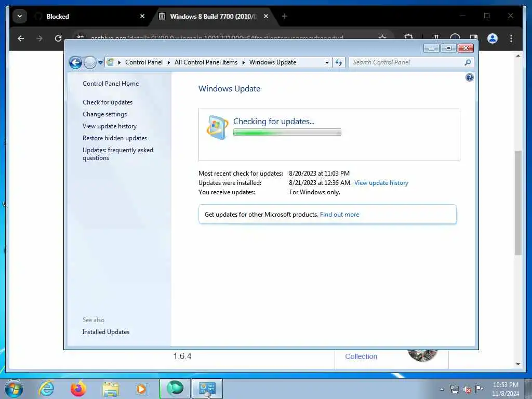Open recent pages dropdown beside navigation arrows
The height and width of the screenshot is (399, 532).
100,63
